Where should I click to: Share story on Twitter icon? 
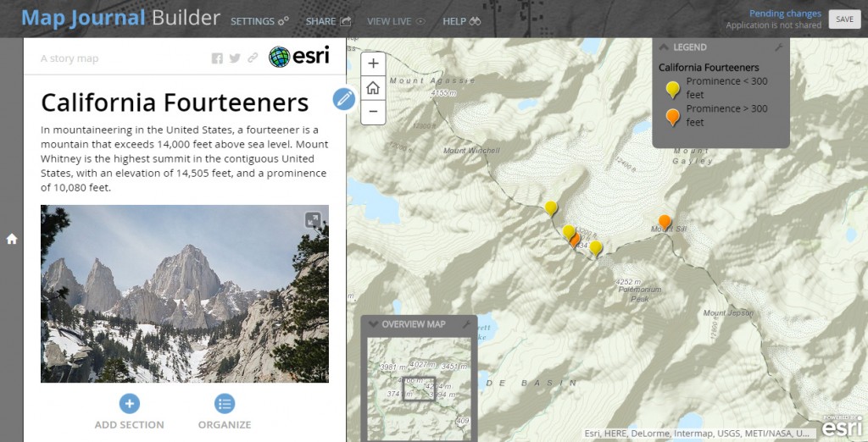235,58
